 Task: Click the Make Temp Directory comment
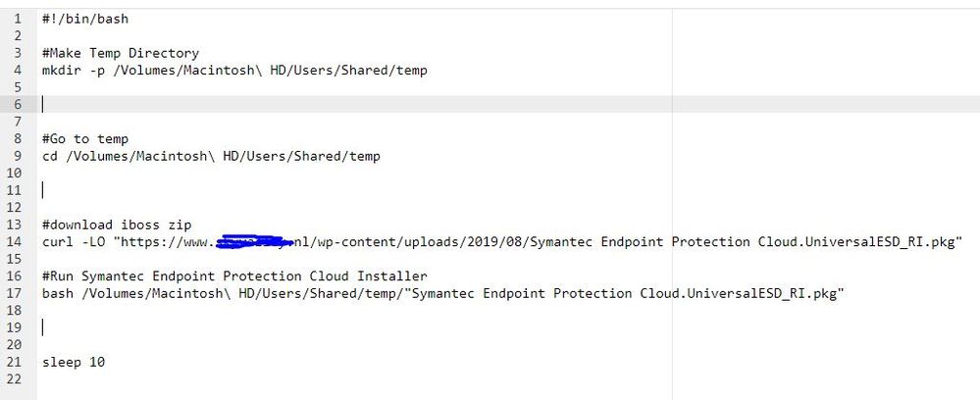pyautogui.click(x=121, y=53)
